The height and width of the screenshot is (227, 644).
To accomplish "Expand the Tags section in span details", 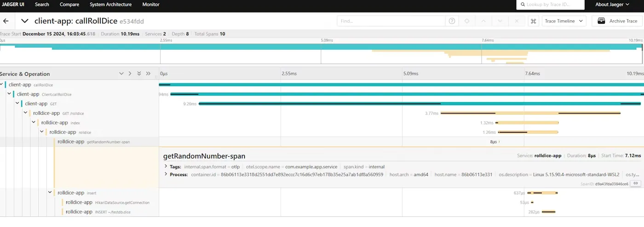I will (166, 167).
